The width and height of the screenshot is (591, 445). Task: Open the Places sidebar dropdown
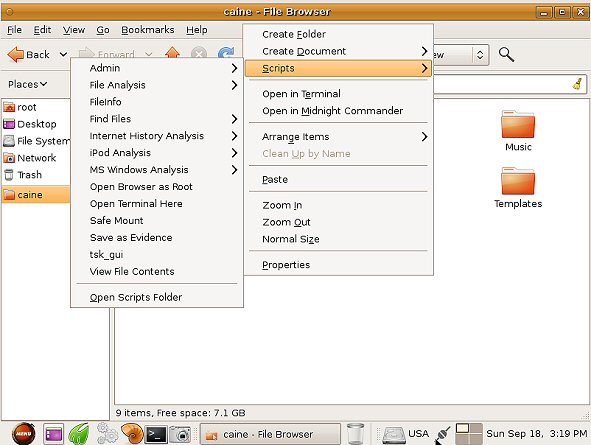click(x=28, y=84)
